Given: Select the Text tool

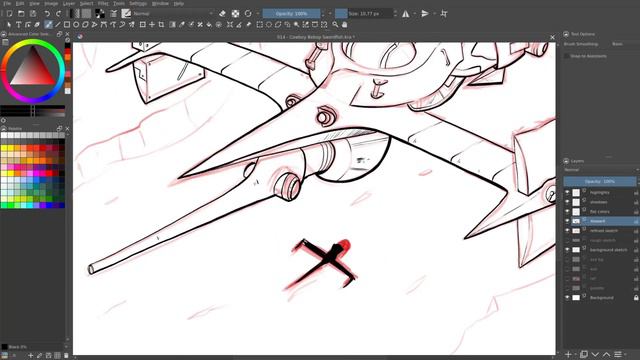Looking at the screenshot, I should tap(18, 24).
